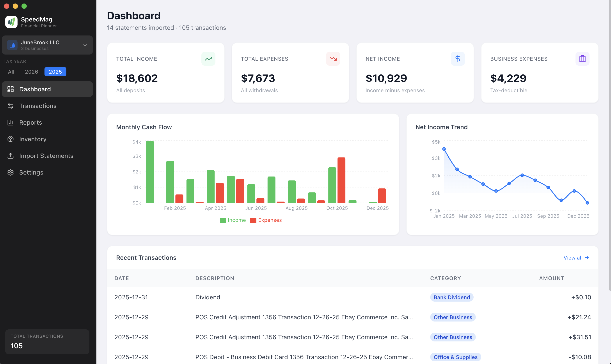Click the Import Statements upload icon

point(11,156)
